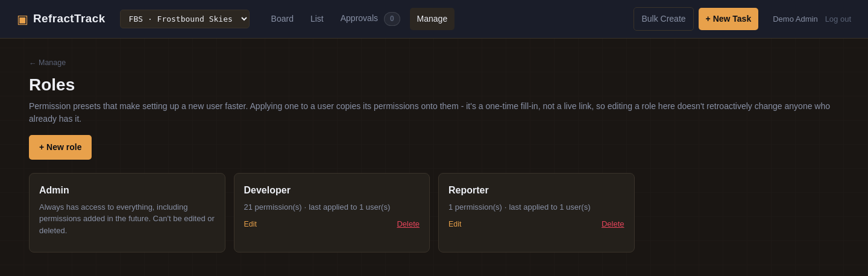
Task: Select the Manage tab
Action: click(x=432, y=19)
